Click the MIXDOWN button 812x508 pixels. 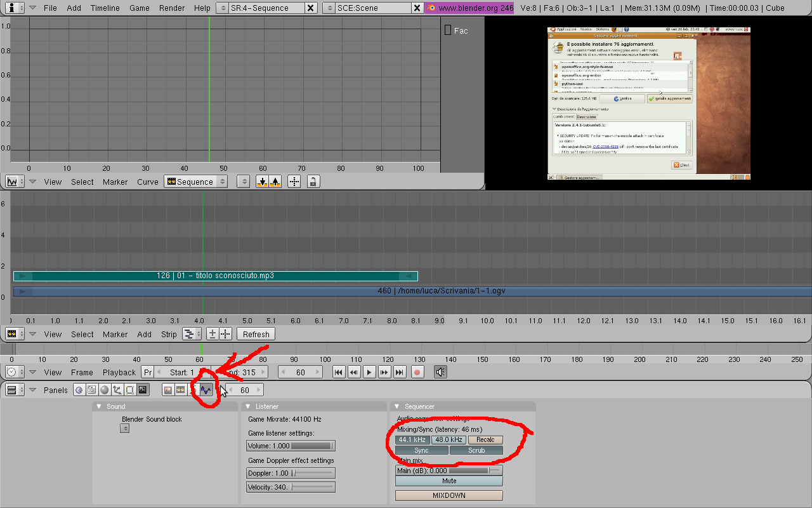click(x=449, y=495)
